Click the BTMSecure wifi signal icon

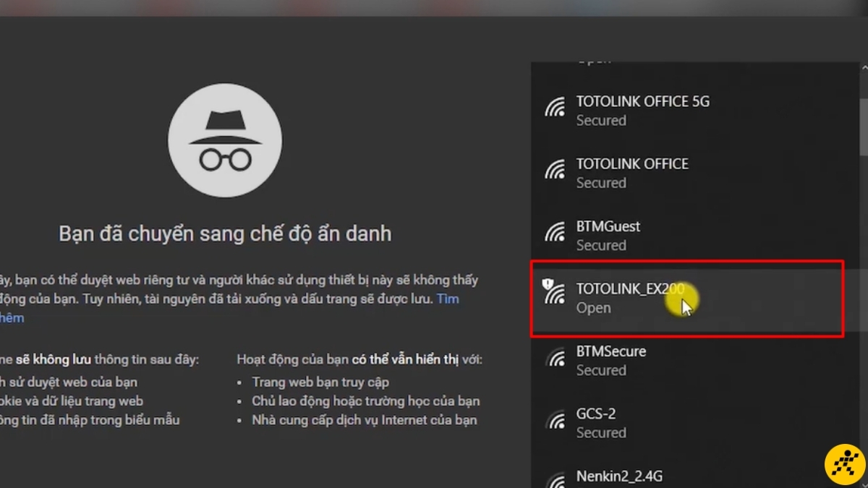555,357
